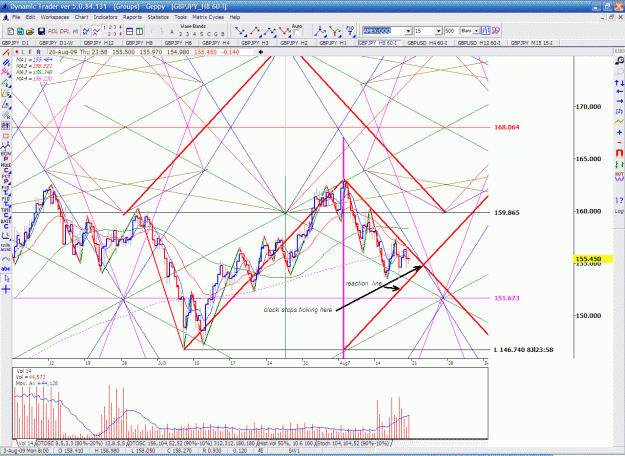Click the first swing pattern icon left of Auto

[x=240, y=31]
